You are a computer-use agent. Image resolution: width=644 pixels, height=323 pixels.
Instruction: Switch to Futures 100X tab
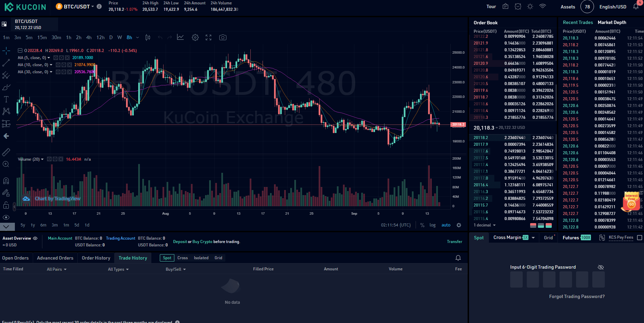click(576, 238)
